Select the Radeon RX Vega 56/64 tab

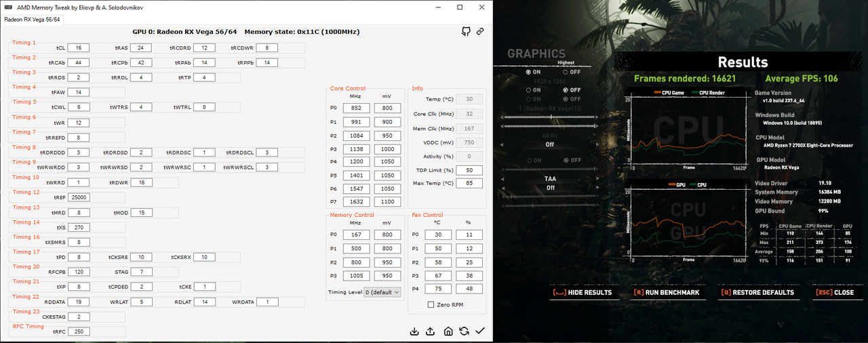click(x=32, y=19)
